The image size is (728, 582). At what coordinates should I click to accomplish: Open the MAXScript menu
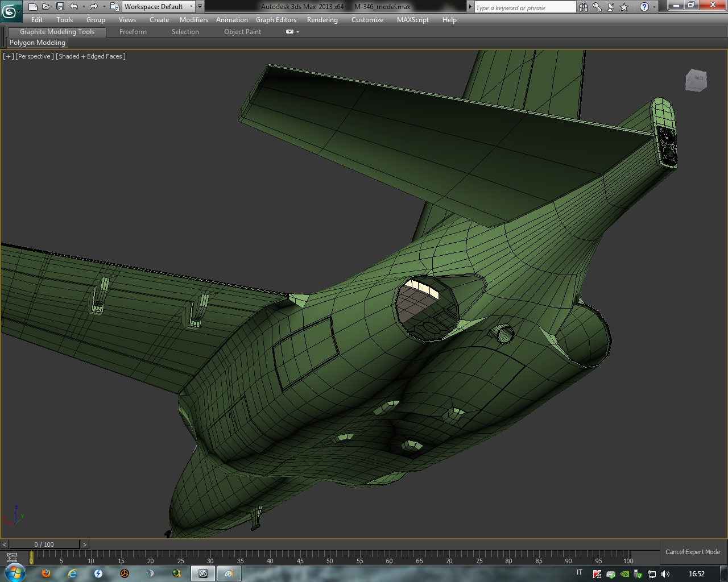(x=413, y=20)
